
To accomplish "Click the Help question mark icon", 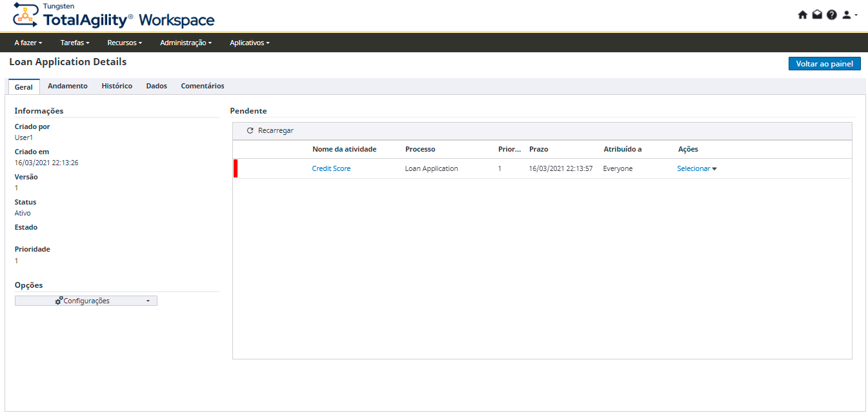I will (831, 15).
